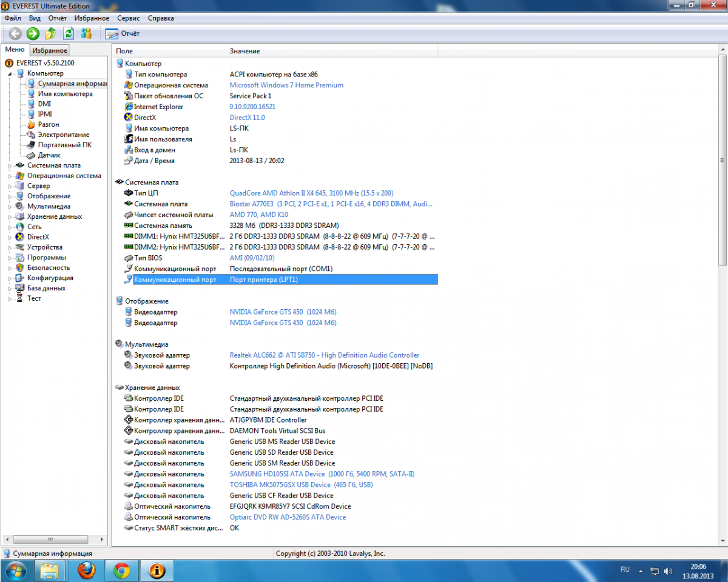
Task: Open the AMD 770, AMD K10 chipset link
Action: point(258,215)
